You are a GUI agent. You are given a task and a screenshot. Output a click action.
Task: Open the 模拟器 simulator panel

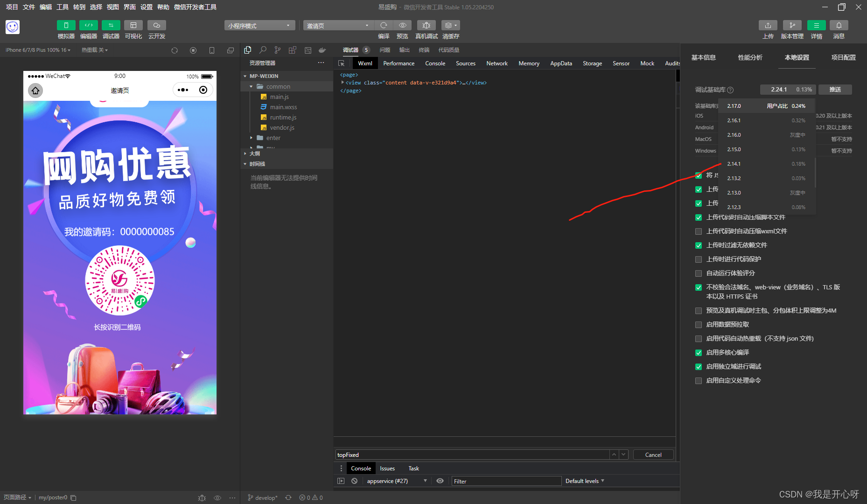(x=66, y=29)
